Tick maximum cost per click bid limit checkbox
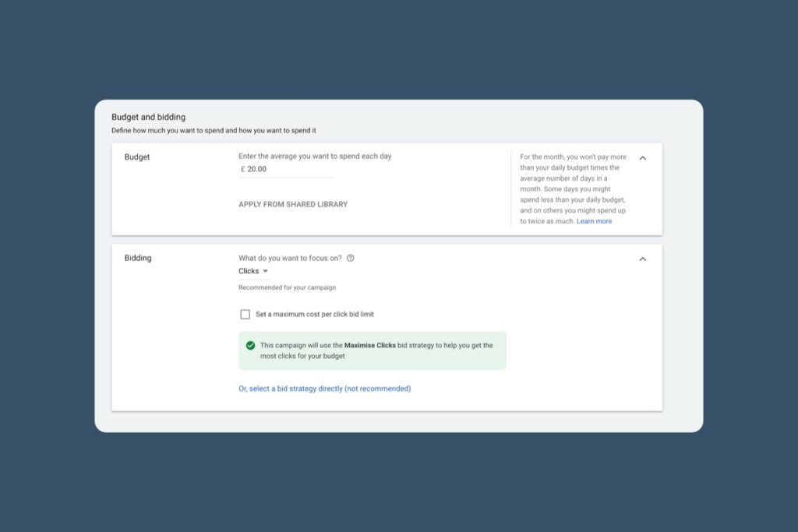 pos(245,315)
